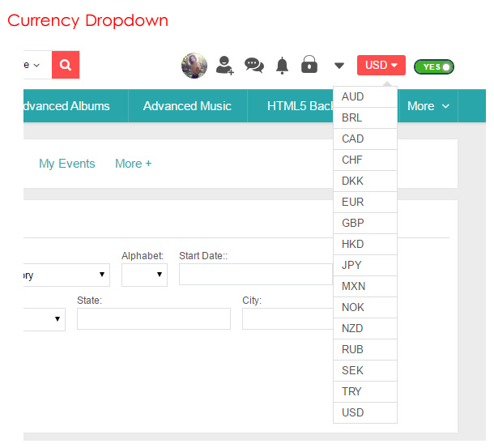The image size is (494, 448).
Task: Click the More + link
Action: point(133,164)
